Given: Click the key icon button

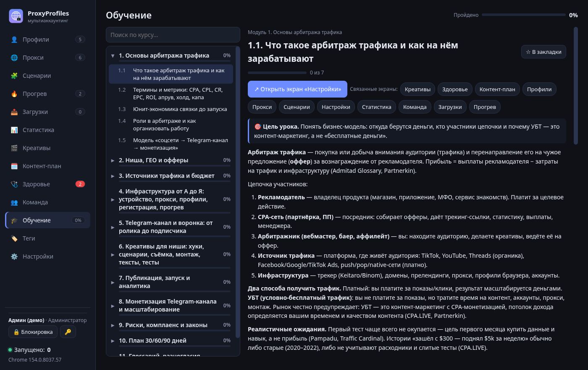Looking at the screenshot, I should tap(68, 332).
